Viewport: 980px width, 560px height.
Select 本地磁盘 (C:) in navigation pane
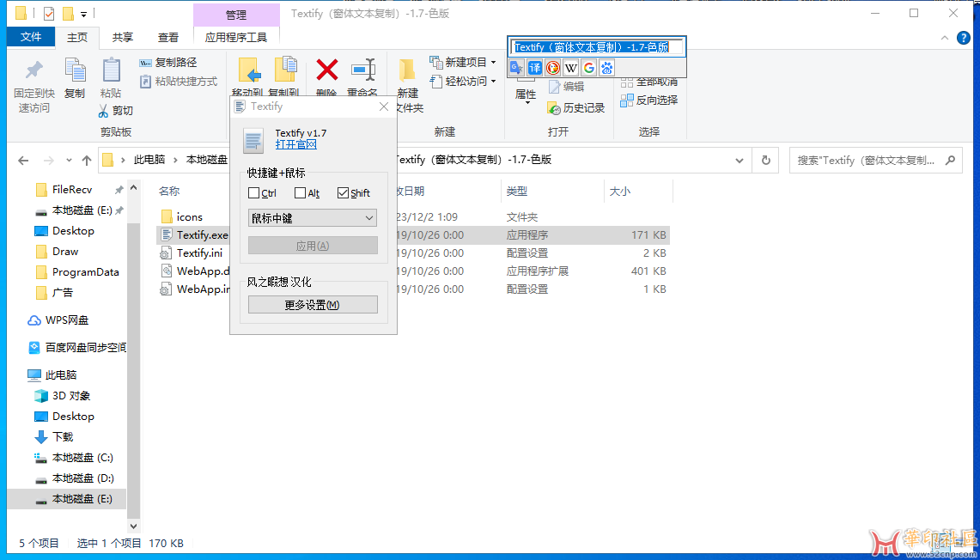pyautogui.click(x=82, y=458)
